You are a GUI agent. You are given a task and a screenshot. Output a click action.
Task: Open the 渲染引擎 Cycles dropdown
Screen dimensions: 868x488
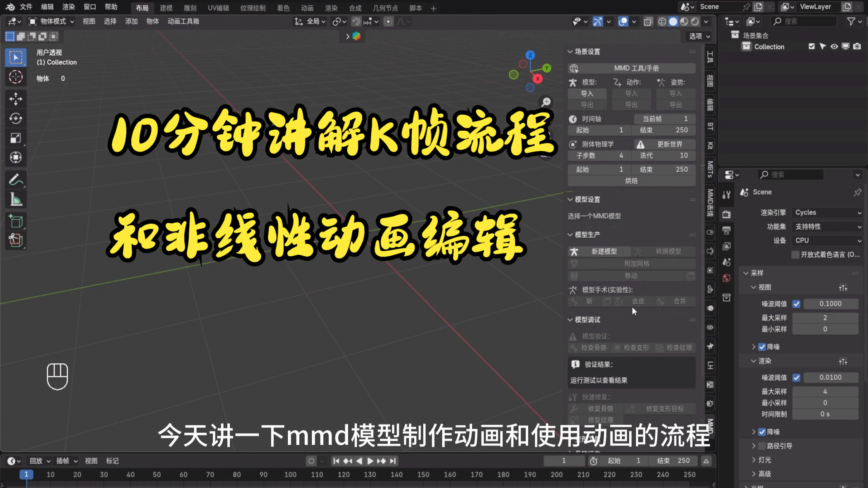(827, 212)
